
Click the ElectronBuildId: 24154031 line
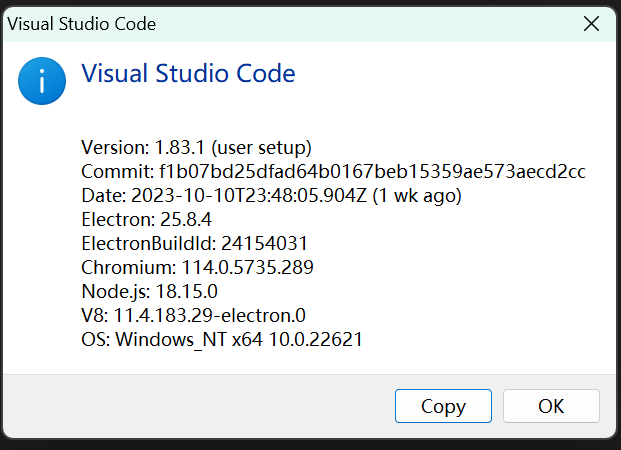194,243
